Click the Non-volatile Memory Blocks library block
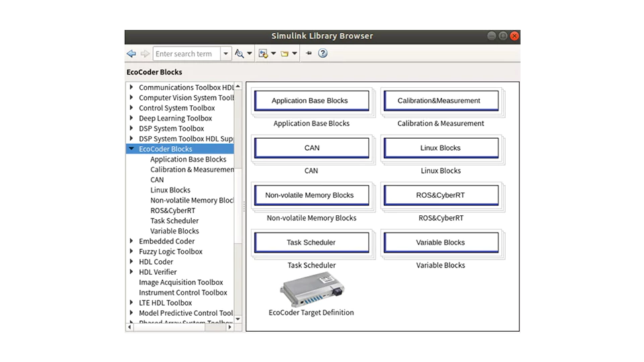Viewport: 644px width, 362px height. [312, 195]
